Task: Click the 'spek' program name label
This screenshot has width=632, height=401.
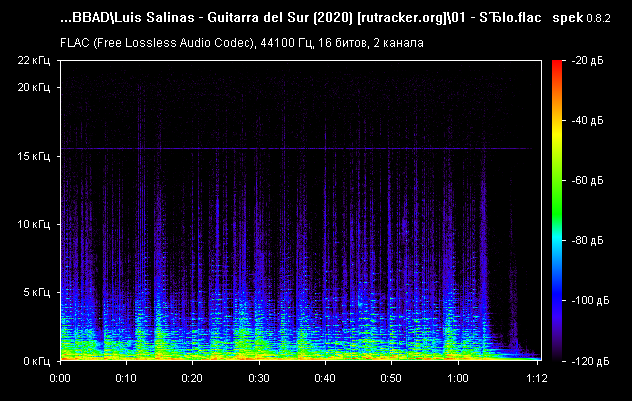Action: (x=568, y=18)
